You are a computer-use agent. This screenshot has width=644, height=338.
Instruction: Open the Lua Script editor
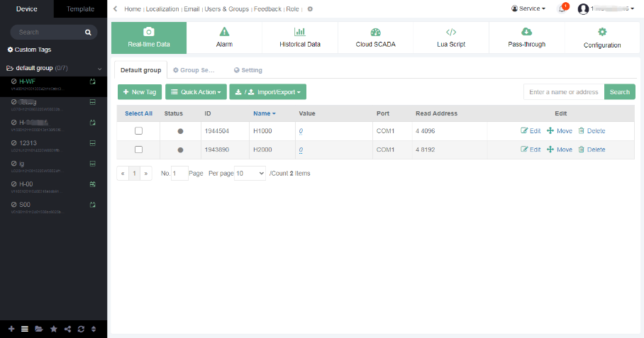click(x=450, y=38)
